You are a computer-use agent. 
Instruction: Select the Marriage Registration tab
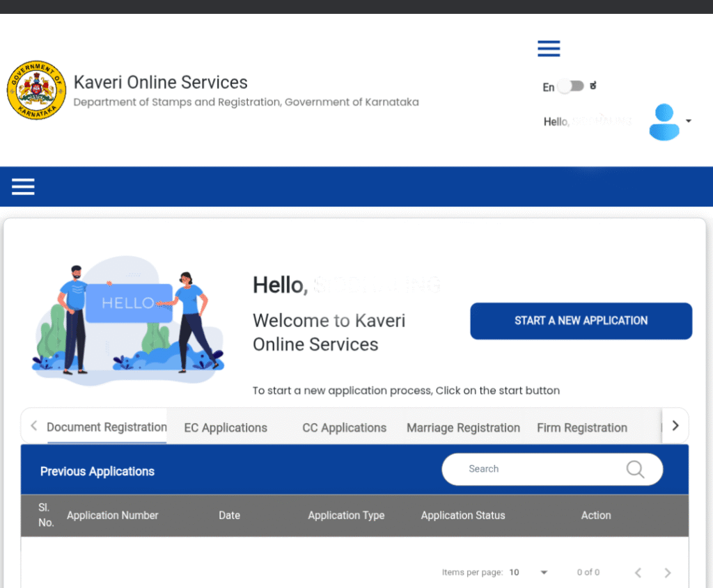click(463, 428)
